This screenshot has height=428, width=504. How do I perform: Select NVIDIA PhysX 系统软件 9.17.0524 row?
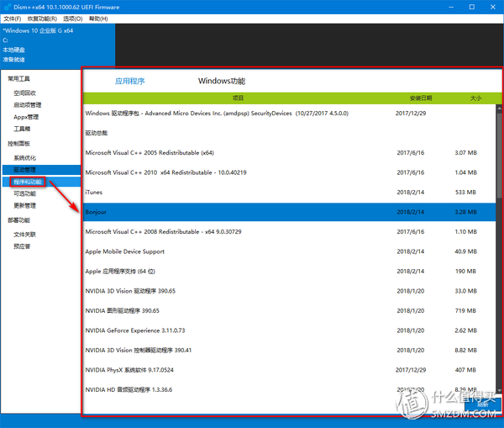point(289,370)
